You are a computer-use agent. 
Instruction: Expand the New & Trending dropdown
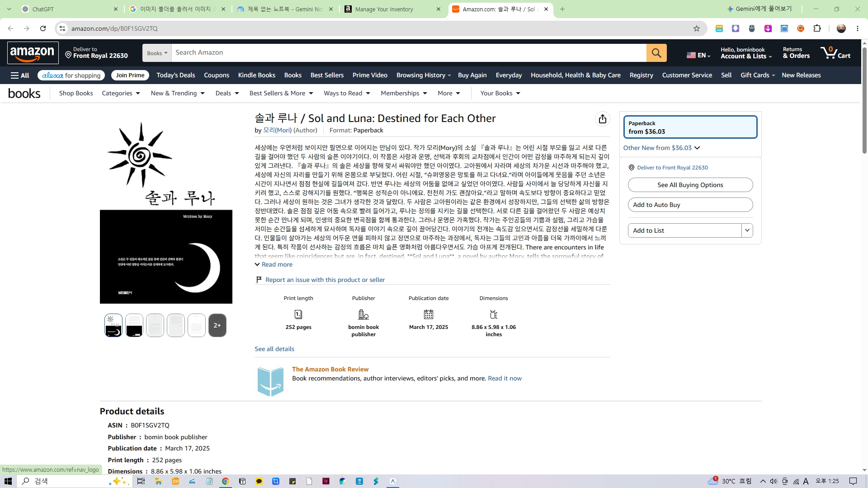[178, 93]
